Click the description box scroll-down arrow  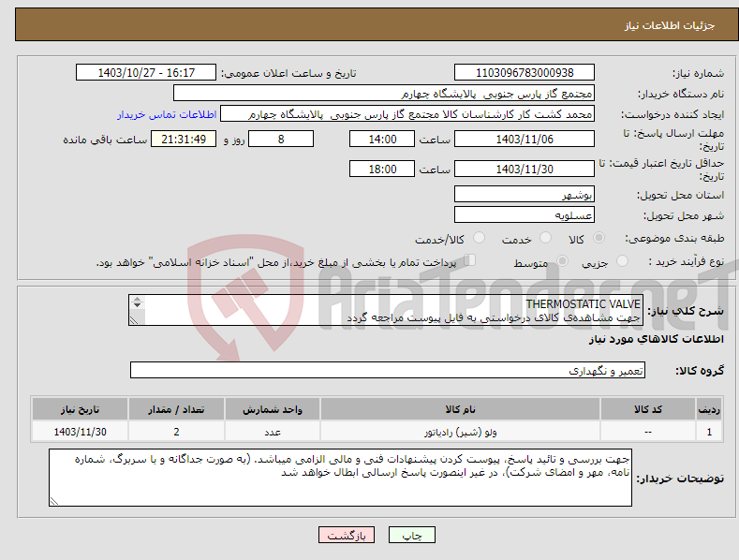(x=137, y=305)
